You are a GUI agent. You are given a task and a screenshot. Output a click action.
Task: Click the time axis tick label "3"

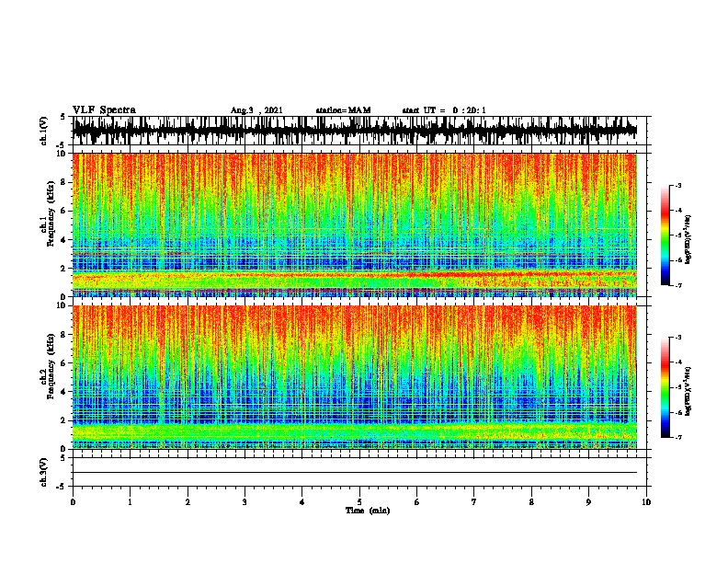245,502
